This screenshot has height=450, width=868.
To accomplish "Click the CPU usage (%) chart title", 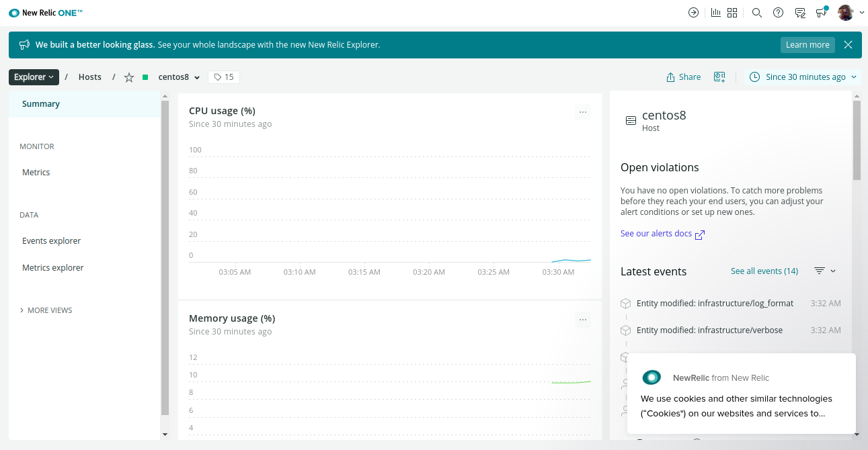I will 222,111.
